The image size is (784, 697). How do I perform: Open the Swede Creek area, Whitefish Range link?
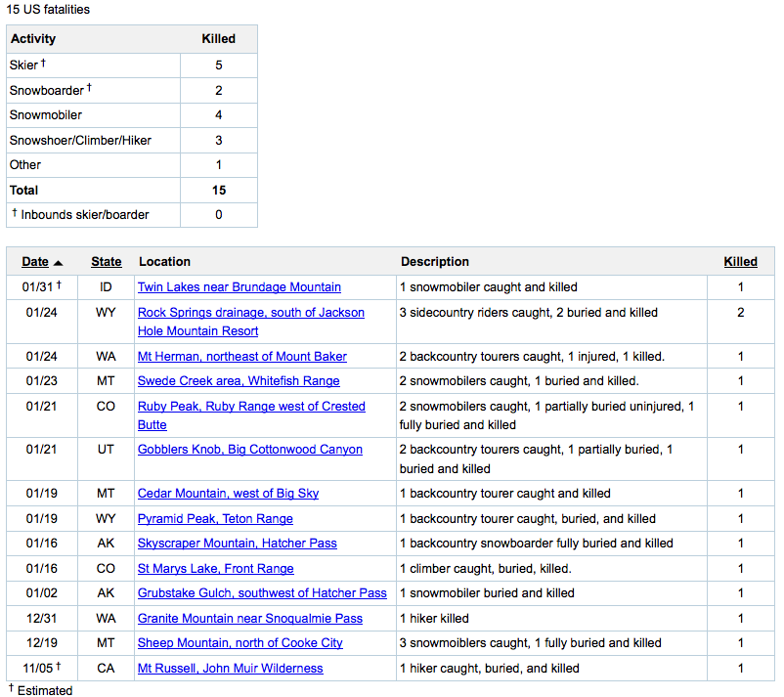coord(239,381)
